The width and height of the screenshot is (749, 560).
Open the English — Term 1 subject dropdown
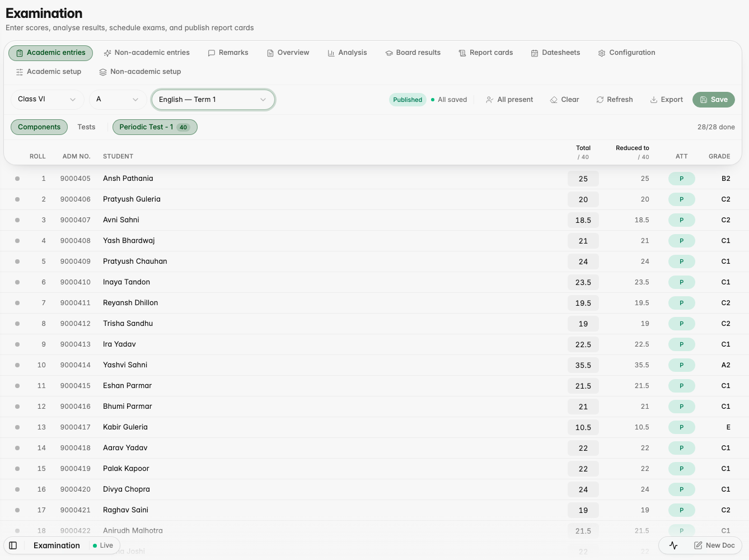coord(213,100)
